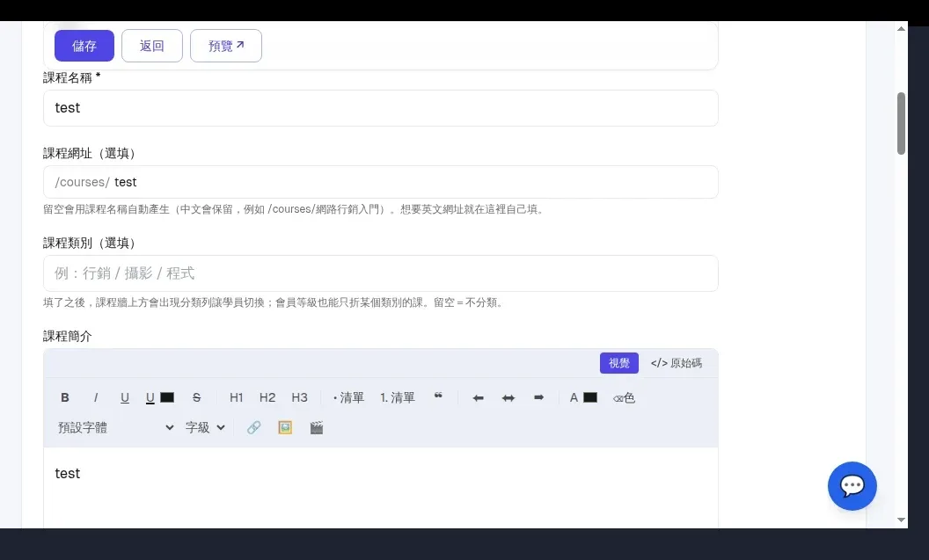Viewport: 929px width, 560px height.
Task: Clear color with eraser 色 button
Action: tap(624, 397)
